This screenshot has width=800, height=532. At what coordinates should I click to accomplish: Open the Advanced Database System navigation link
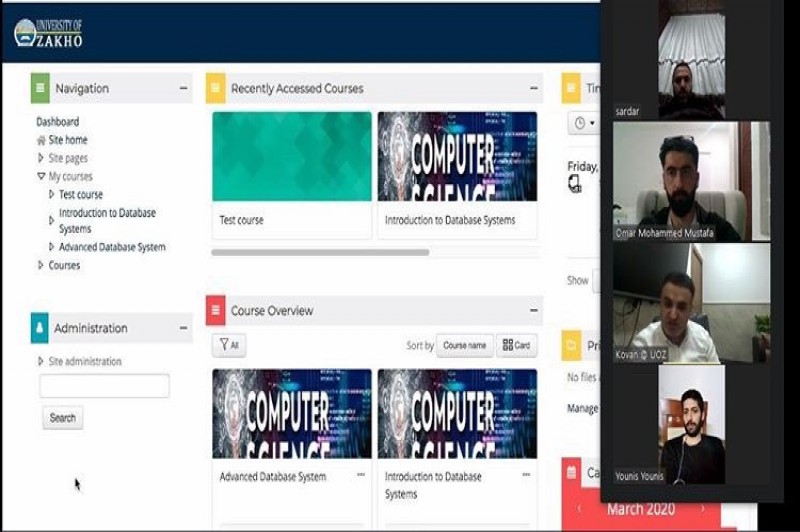click(x=111, y=247)
